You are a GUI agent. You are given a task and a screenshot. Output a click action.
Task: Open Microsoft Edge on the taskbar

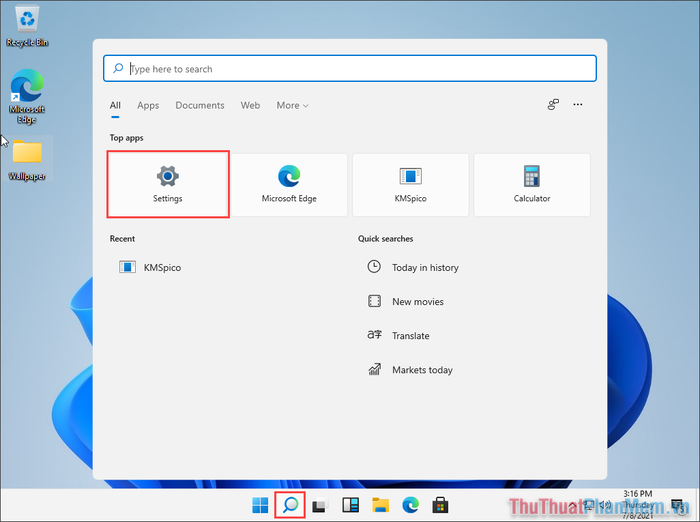pyautogui.click(x=410, y=505)
